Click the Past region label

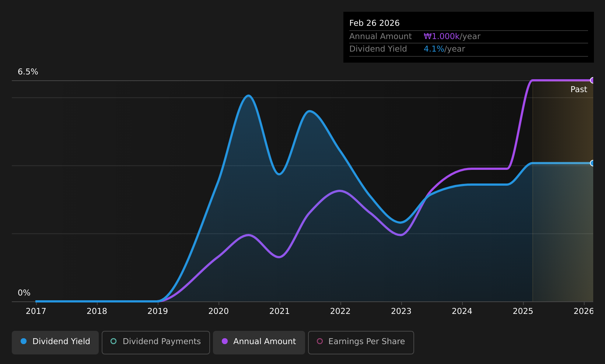click(578, 90)
